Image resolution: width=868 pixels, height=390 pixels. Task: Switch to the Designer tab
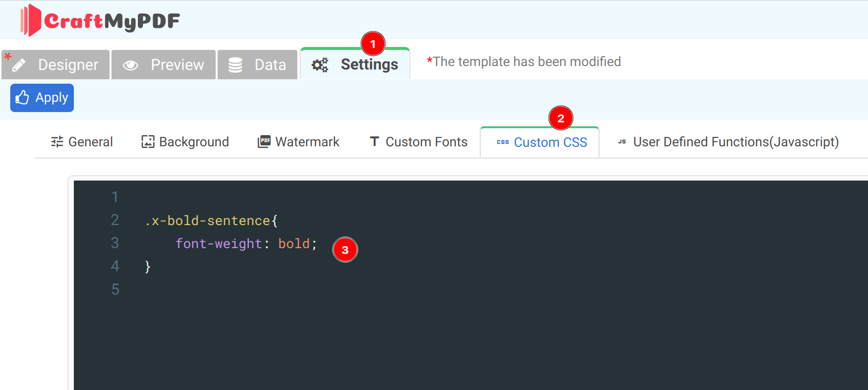click(67, 65)
